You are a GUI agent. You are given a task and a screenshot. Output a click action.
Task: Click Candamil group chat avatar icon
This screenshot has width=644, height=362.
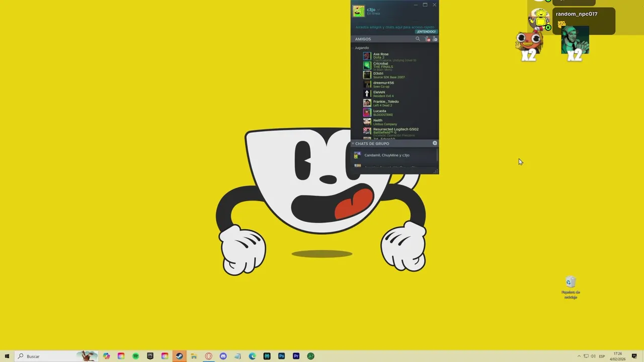click(x=357, y=155)
